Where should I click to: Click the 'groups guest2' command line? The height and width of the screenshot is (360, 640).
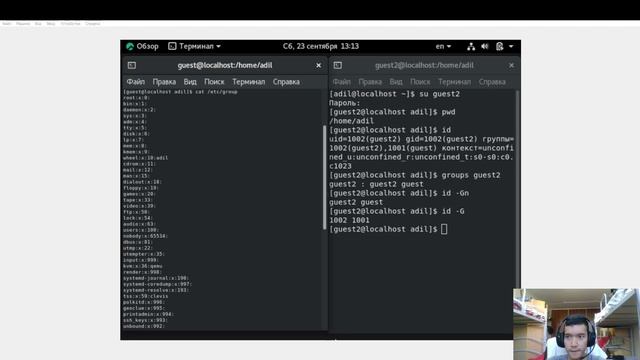tap(415, 175)
